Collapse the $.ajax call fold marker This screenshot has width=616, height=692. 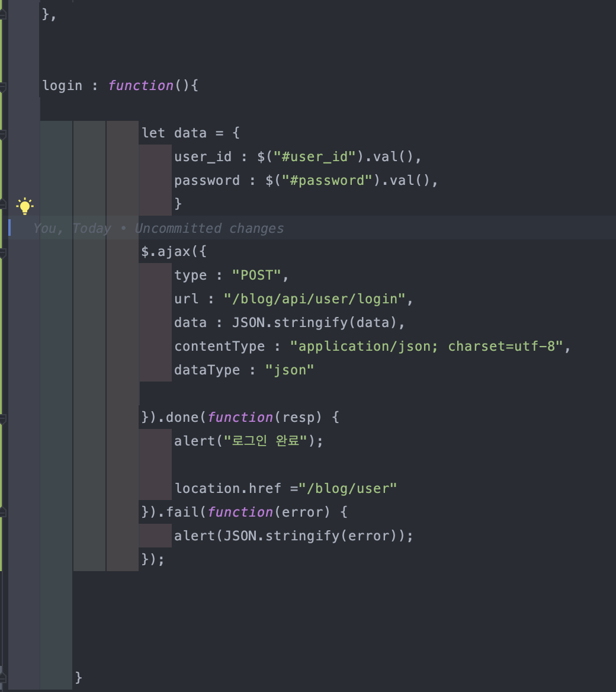(2, 252)
